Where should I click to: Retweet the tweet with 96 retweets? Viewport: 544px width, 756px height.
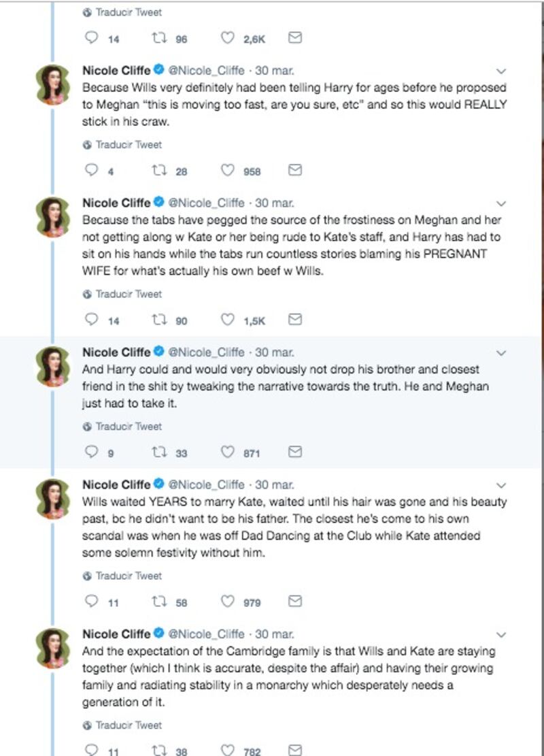pyautogui.click(x=159, y=37)
